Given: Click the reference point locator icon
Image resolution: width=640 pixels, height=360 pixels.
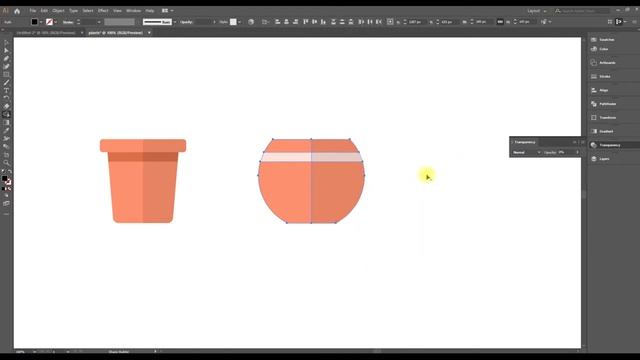Looking at the screenshot, I should tap(390, 22).
